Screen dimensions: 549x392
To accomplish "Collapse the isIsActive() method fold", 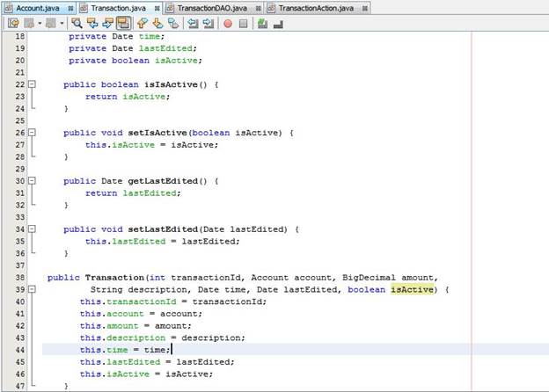I will 32,84.
